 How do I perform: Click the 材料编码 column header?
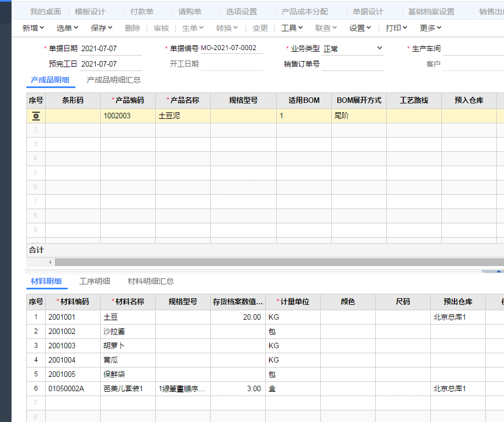coord(73,302)
